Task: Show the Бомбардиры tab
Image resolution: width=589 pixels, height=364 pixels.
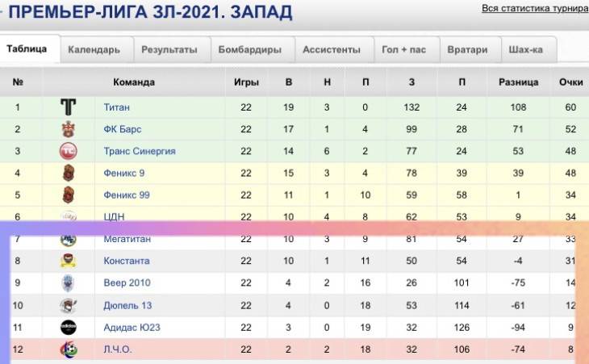Action: coord(250,49)
